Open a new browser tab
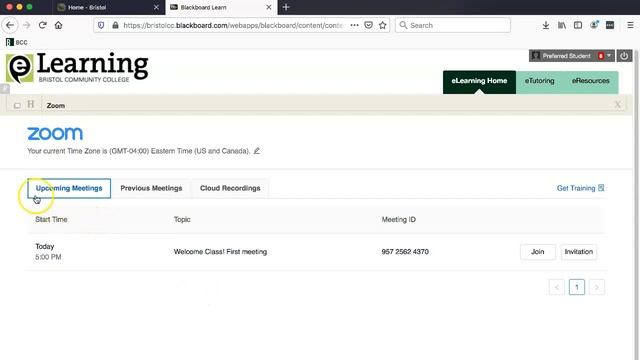The image size is (640, 360). pos(286,7)
